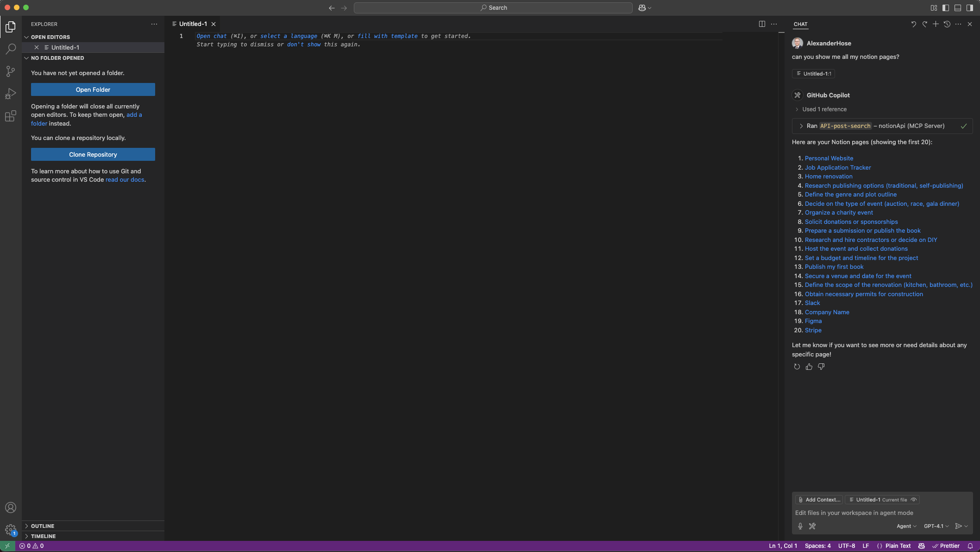
Task: Click Spaces: 4 indentation setting
Action: click(818, 546)
